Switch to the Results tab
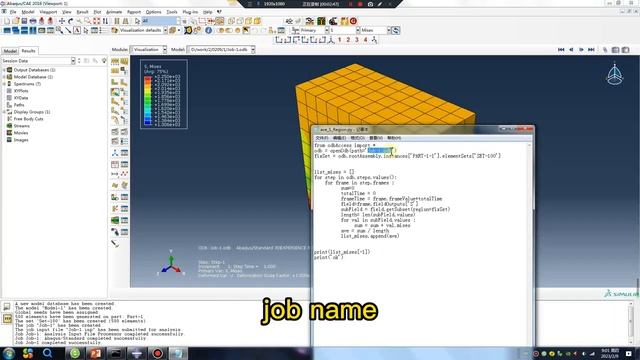This screenshot has height=360, width=640. tap(28, 51)
